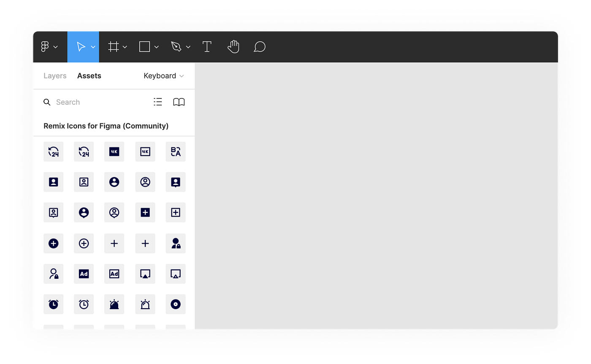Pick the A-B translate icon
The width and height of the screenshot is (591, 364).
[176, 152]
